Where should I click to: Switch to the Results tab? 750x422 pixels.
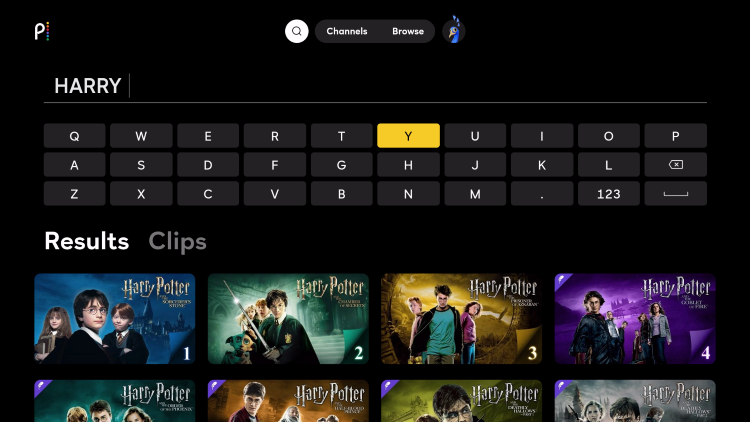click(x=87, y=241)
